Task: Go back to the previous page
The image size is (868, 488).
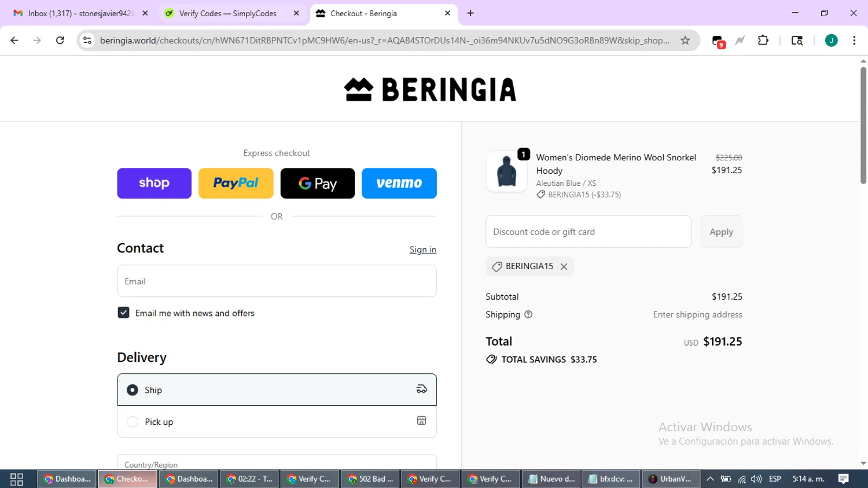Action: [14, 41]
